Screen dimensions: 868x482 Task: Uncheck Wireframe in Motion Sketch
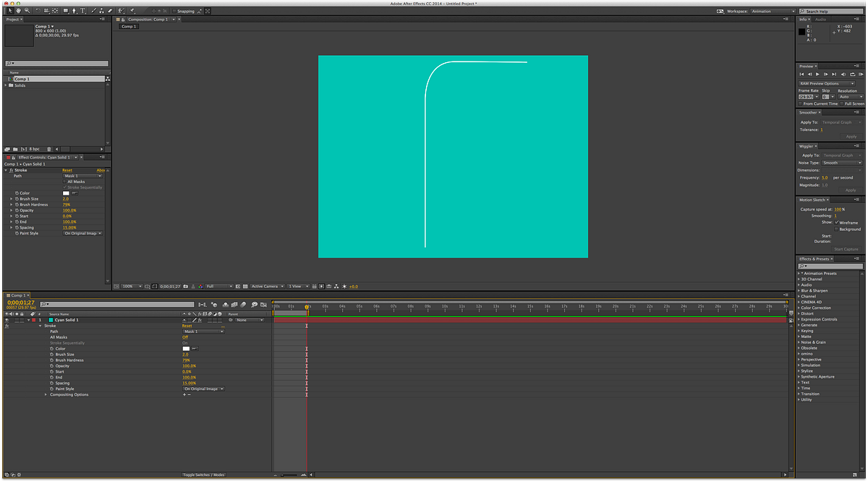(836, 222)
